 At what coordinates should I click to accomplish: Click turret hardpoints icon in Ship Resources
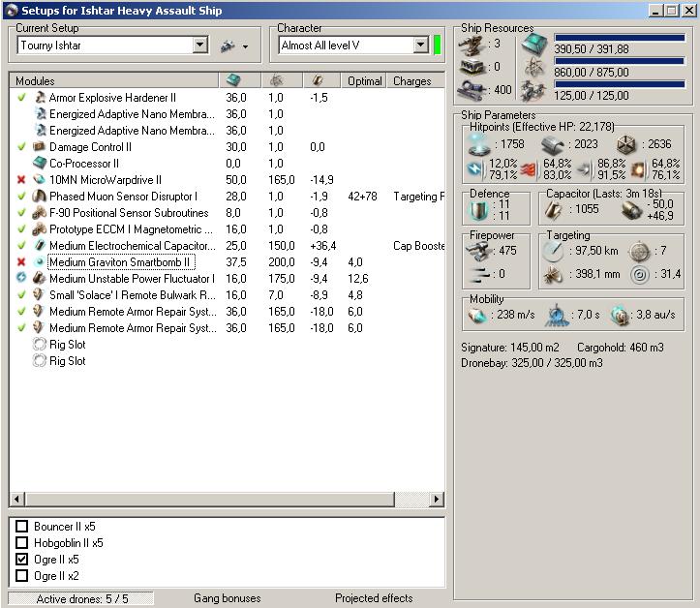472,46
